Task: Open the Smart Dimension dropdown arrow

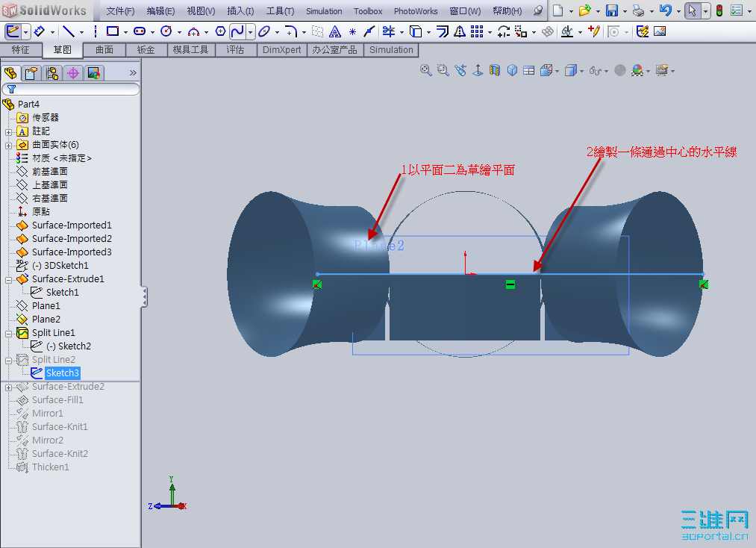Action: [x=52, y=32]
